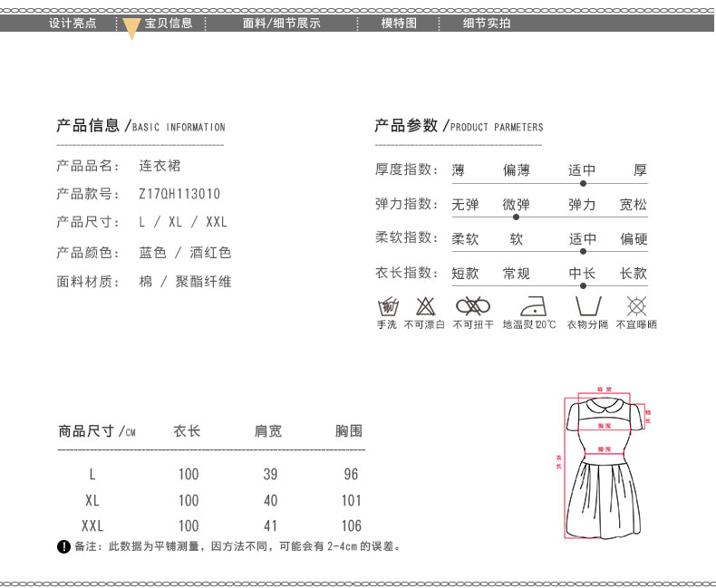
Task: Go to the 细节实拍 tab
Action: 487,24
